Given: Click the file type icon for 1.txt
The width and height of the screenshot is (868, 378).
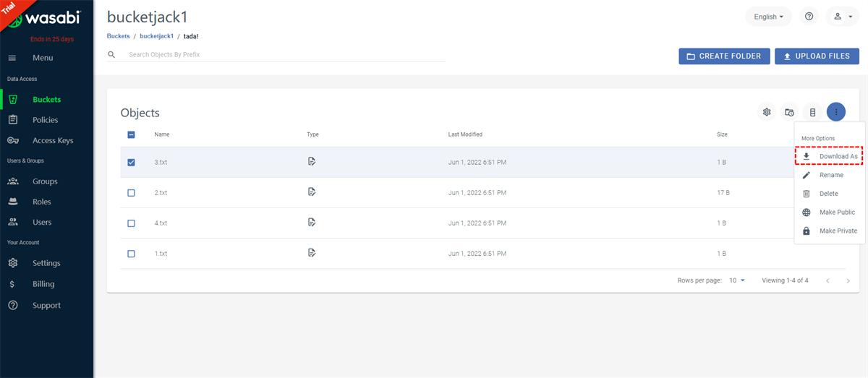Looking at the screenshot, I should coord(312,253).
